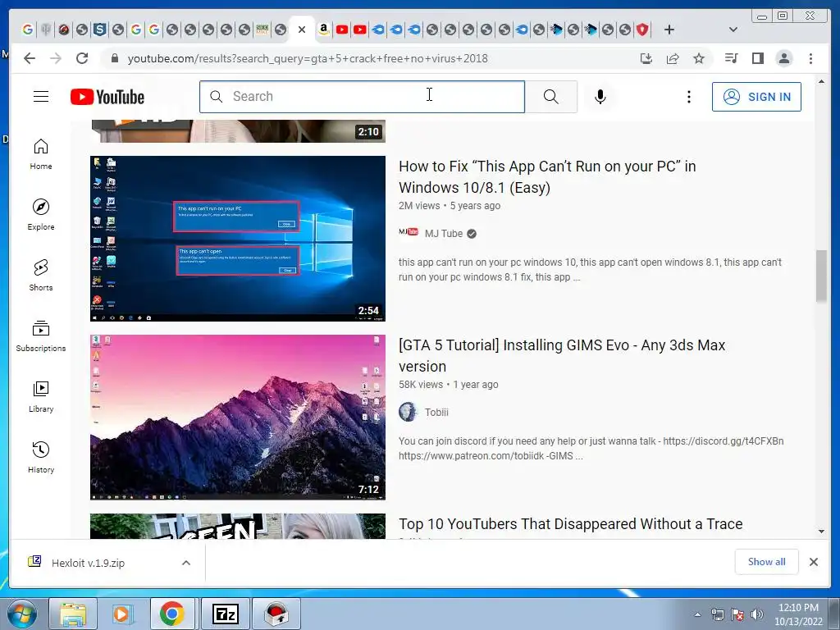Open the YouTube guide hamburger menu
The height and width of the screenshot is (630, 840).
[x=41, y=97]
